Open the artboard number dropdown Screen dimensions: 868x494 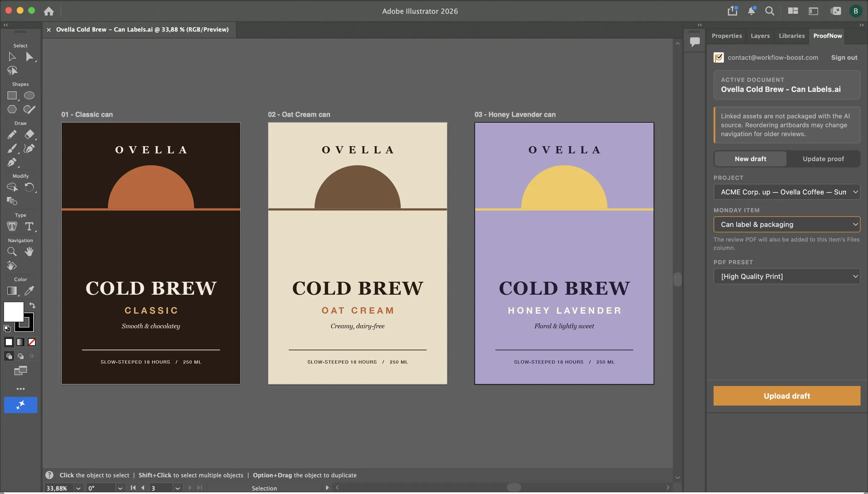point(177,489)
